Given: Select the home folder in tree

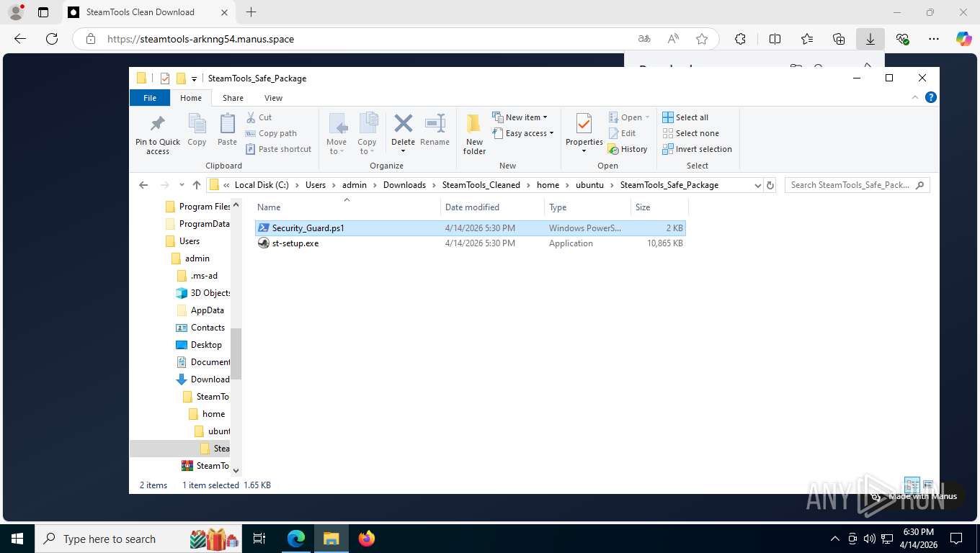Looking at the screenshot, I should pyautogui.click(x=208, y=414).
